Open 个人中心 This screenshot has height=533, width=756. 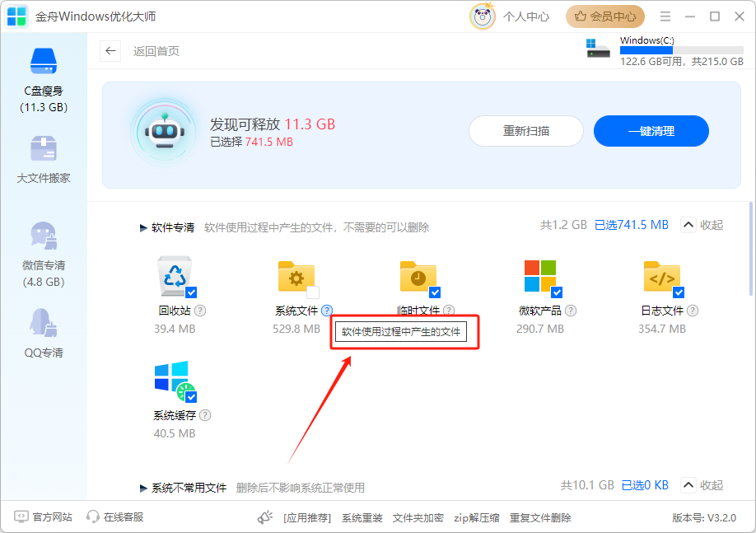(526, 16)
